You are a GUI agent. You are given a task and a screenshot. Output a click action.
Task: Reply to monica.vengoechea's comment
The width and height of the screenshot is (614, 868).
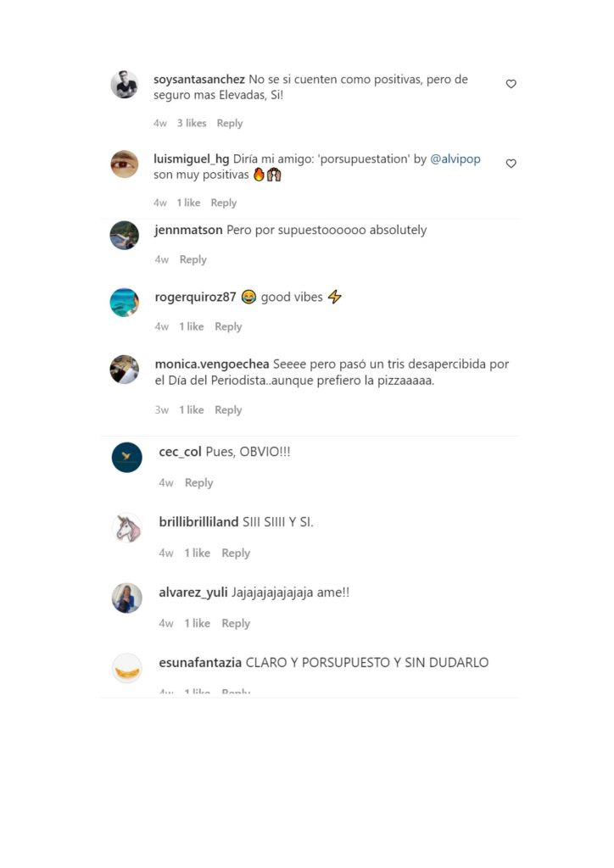228,409
